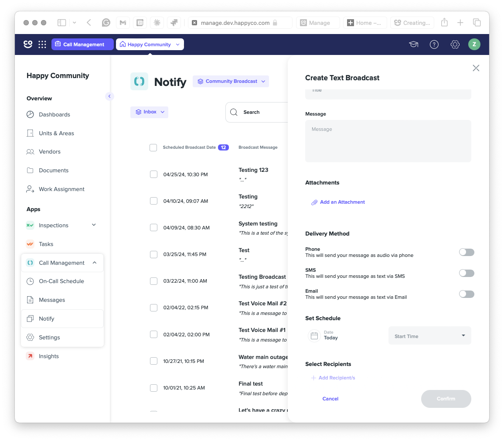
Task: Open the help question mark icon
Action: coord(434,44)
